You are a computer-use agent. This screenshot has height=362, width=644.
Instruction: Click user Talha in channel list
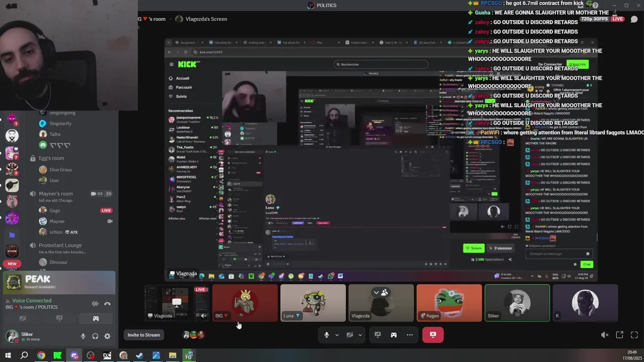[55, 134]
